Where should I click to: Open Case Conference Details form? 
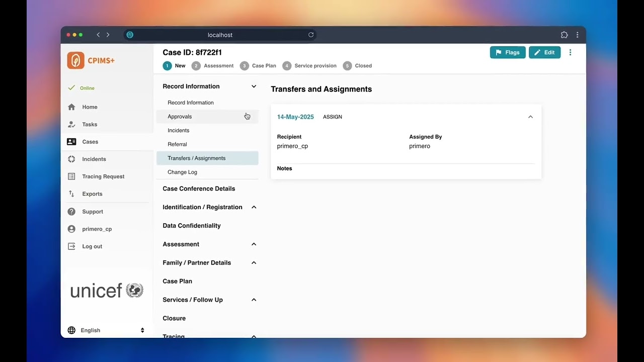pos(199,189)
